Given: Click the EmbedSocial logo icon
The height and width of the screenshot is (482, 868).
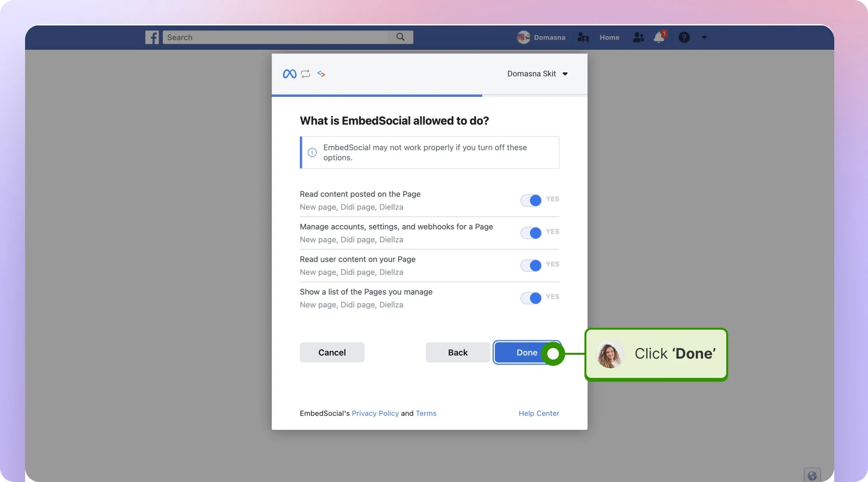Looking at the screenshot, I should point(321,74).
